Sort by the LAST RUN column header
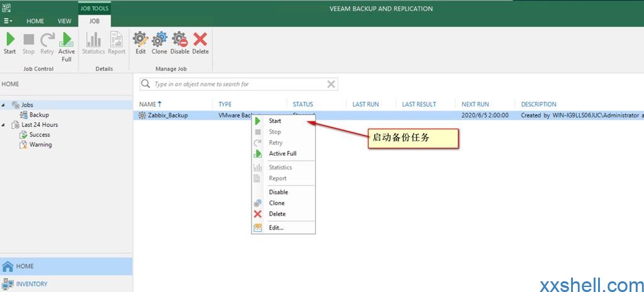644x292 pixels. 365,104
